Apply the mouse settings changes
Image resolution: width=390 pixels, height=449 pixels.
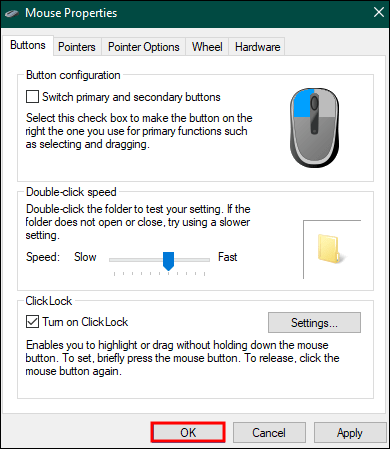coord(350,433)
